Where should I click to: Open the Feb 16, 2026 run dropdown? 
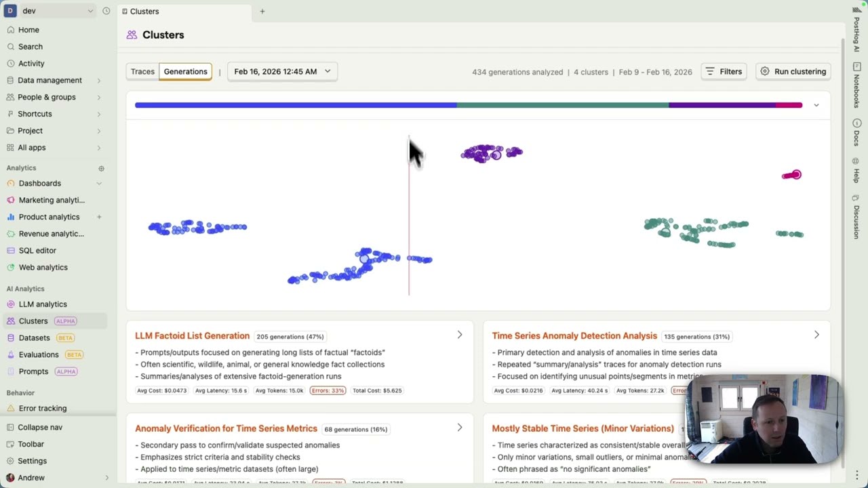click(x=282, y=71)
